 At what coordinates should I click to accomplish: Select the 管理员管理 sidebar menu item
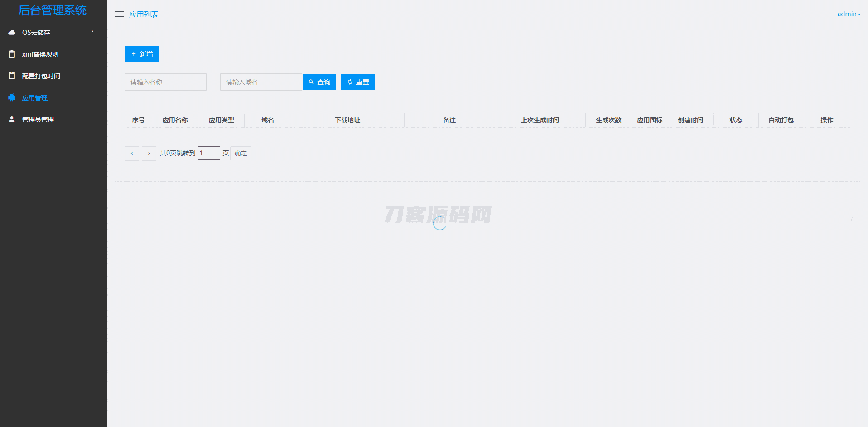tap(37, 119)
